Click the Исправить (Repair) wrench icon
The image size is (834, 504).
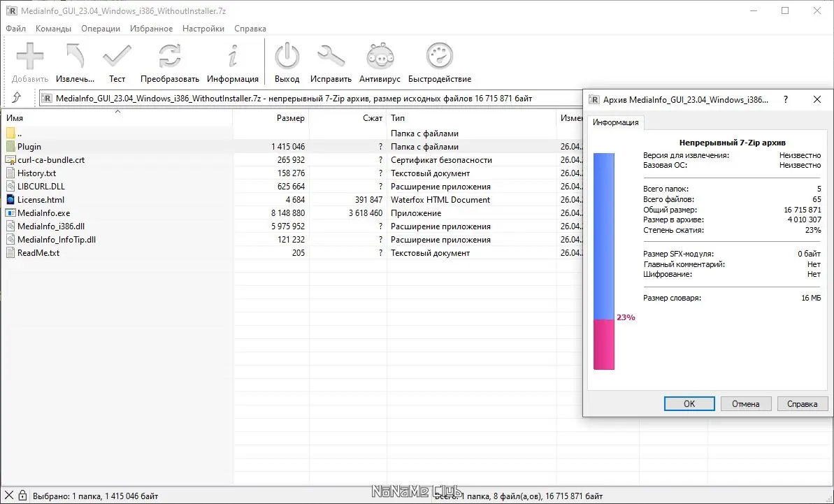click(331, 57)
